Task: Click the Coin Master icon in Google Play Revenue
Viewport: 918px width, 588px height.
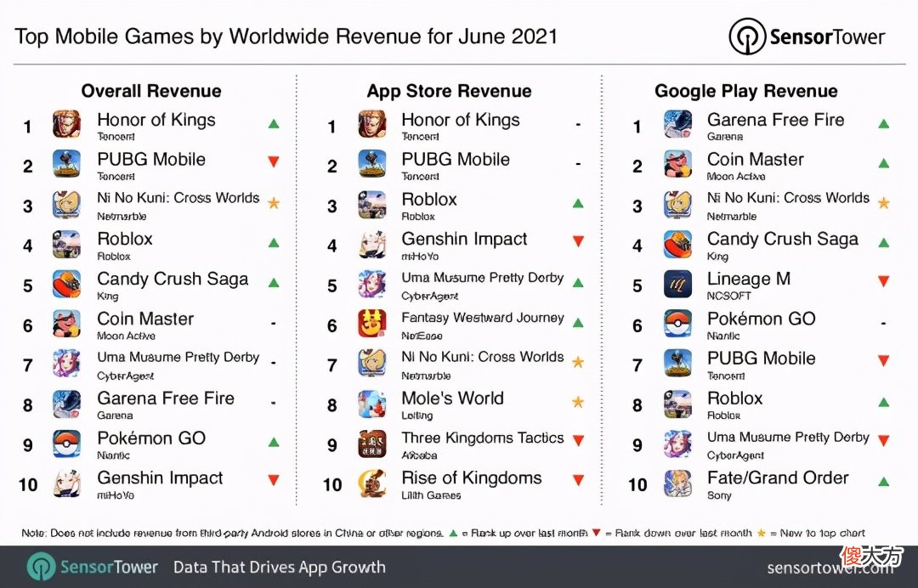Action: [677, 164]
